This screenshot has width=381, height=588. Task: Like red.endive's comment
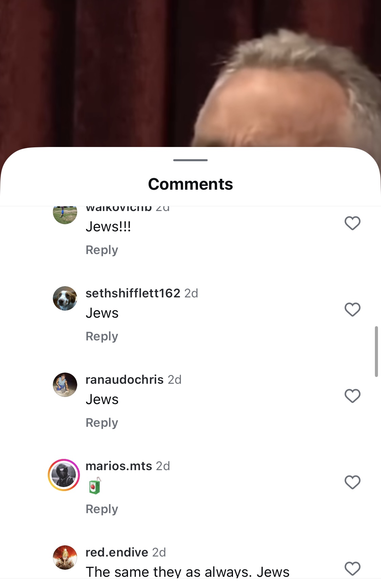click(x=352, y=569)
